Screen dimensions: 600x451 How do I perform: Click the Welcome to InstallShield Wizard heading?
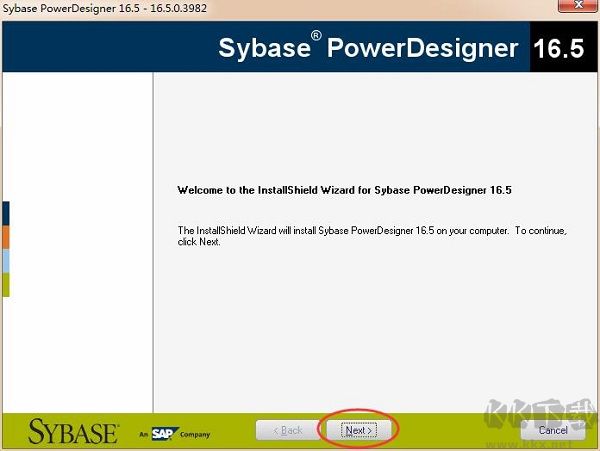(344, 190)
